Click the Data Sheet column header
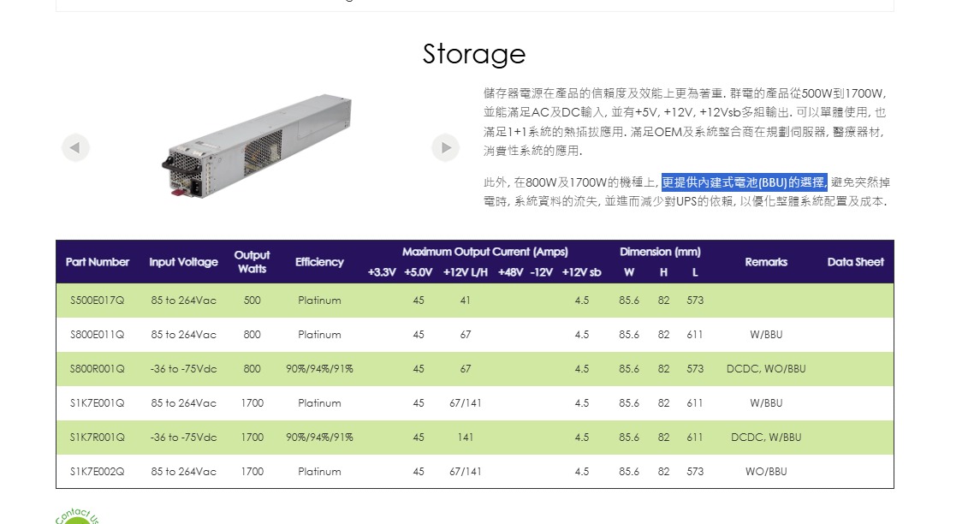The height and width of the screenshot is (524, 980). tap(855, 262)
